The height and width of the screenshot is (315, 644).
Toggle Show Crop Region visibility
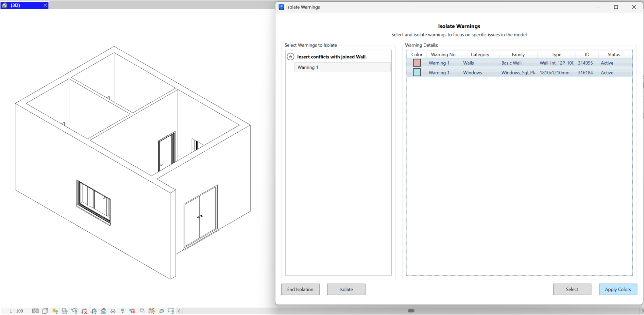coord(93,311)
